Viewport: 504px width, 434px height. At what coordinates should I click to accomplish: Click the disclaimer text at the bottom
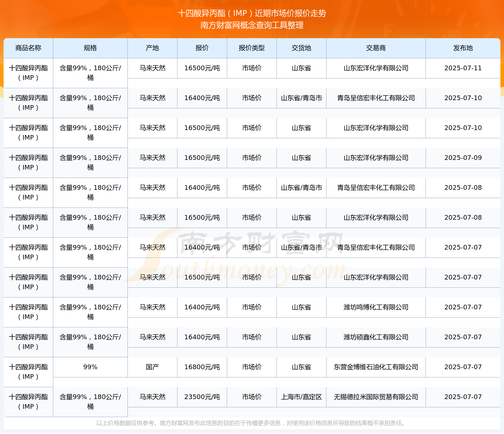click(x=252, y=423)
